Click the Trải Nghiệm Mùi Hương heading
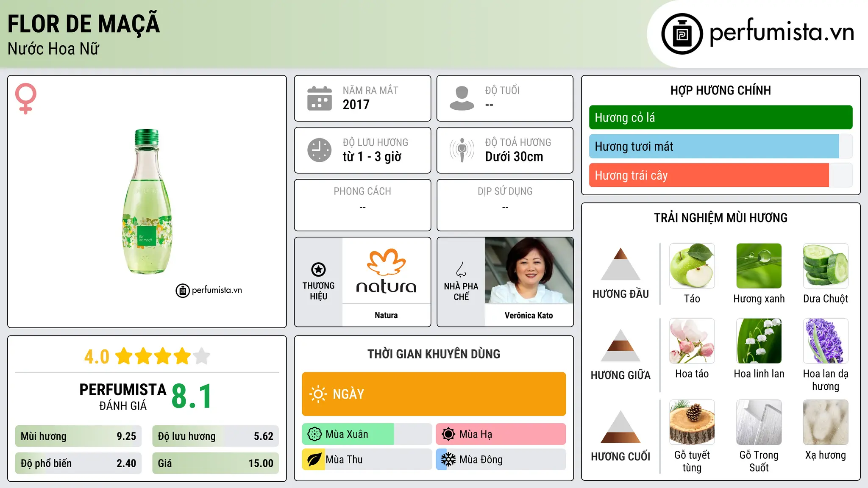The height and width of the screenshot is (488, 868). pyautogui.click(x=721, y=218)
